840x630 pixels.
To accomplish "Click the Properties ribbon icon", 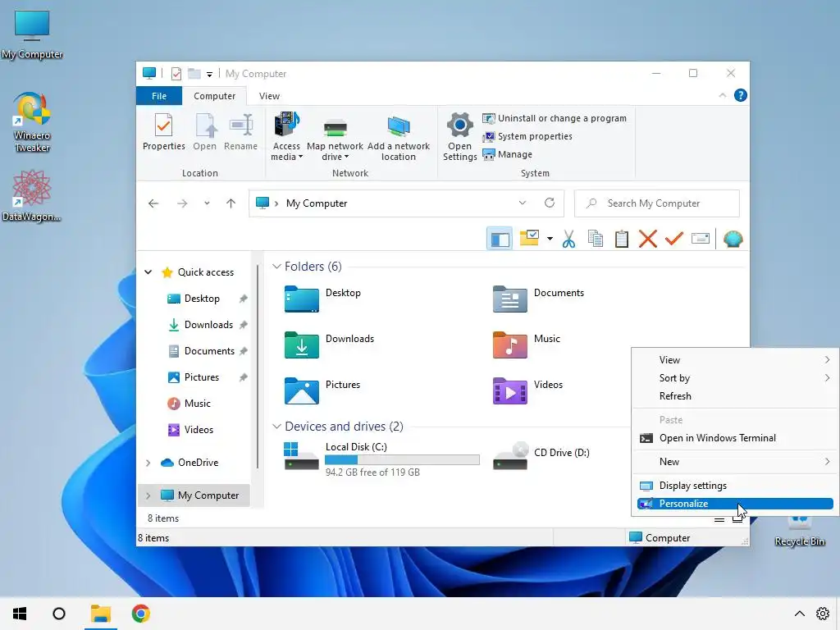I will point(163,132).
